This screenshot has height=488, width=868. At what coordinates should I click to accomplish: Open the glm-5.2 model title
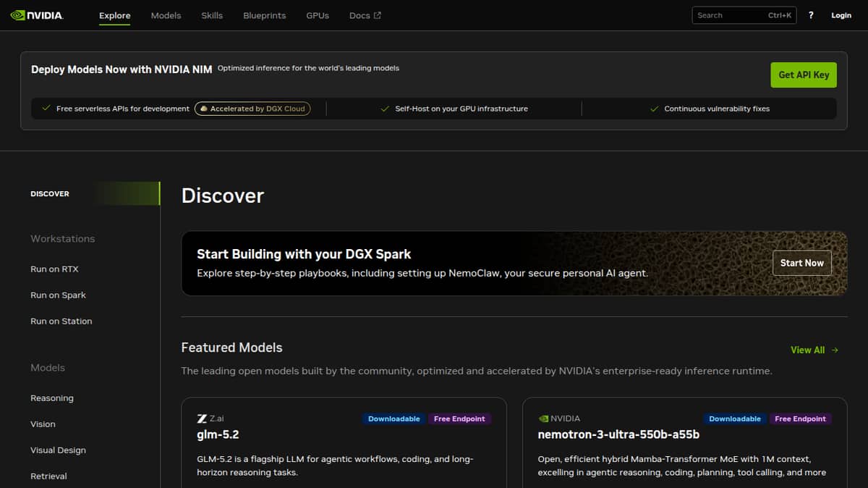218,435
